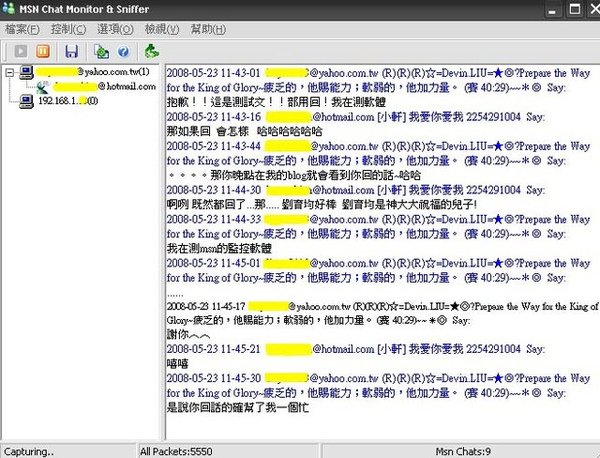Select computer icon of yahoo.com.tw node
Screen dimensions: 600x458
[26, 72]
